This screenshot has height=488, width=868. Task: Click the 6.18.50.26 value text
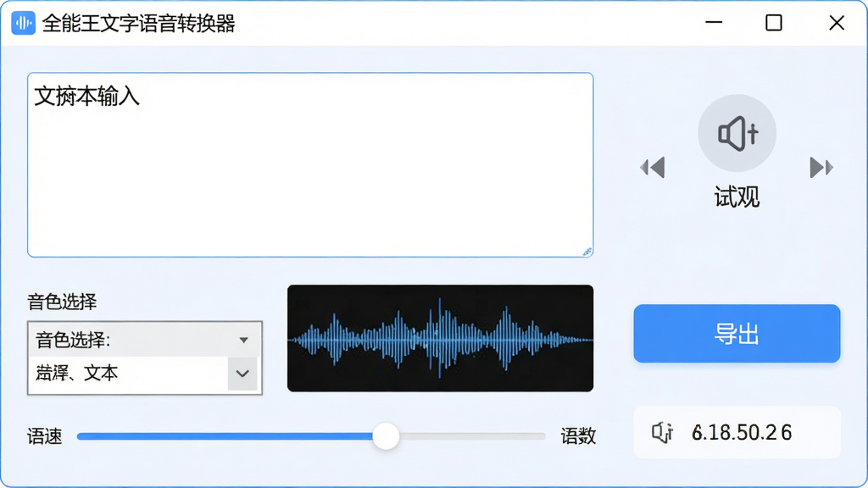tap(742, 433)
